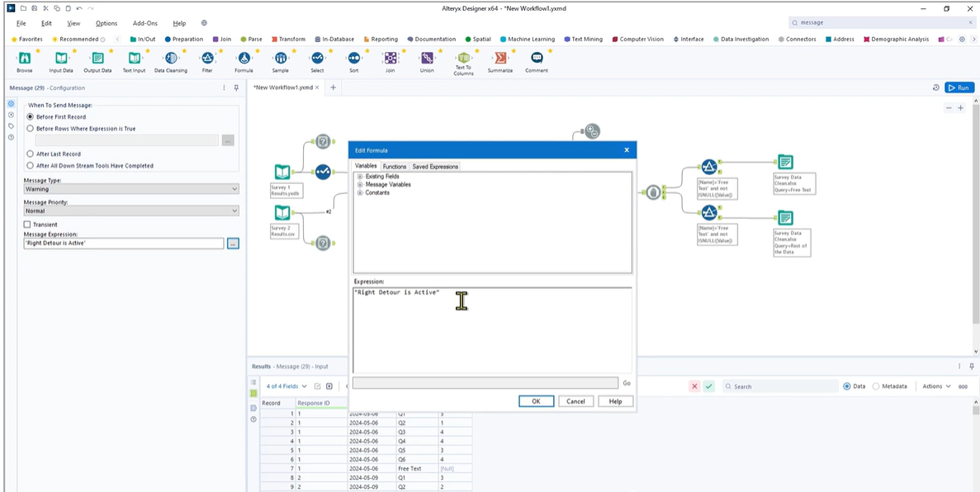Click the tool palette settings gear
Image resolution: width=980 pixels, height=492 pixels.
click(x=962, y=39)
